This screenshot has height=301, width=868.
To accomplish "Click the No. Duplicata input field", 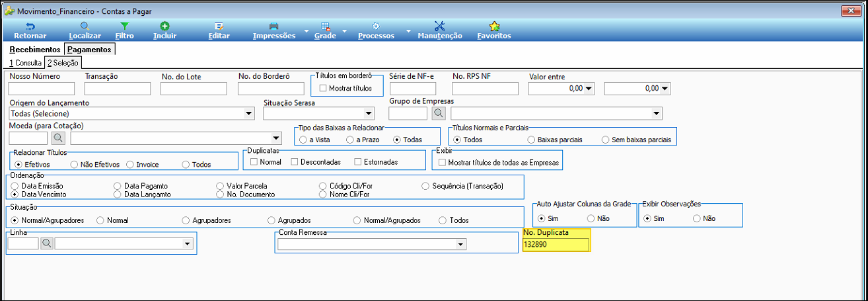I will click(x=556, y=245).
